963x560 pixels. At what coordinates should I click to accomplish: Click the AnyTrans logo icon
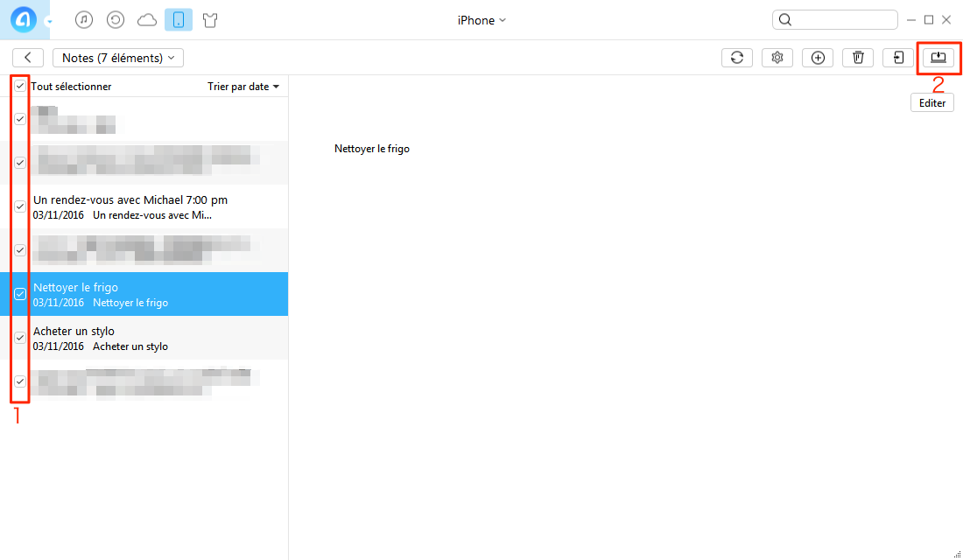24,19
